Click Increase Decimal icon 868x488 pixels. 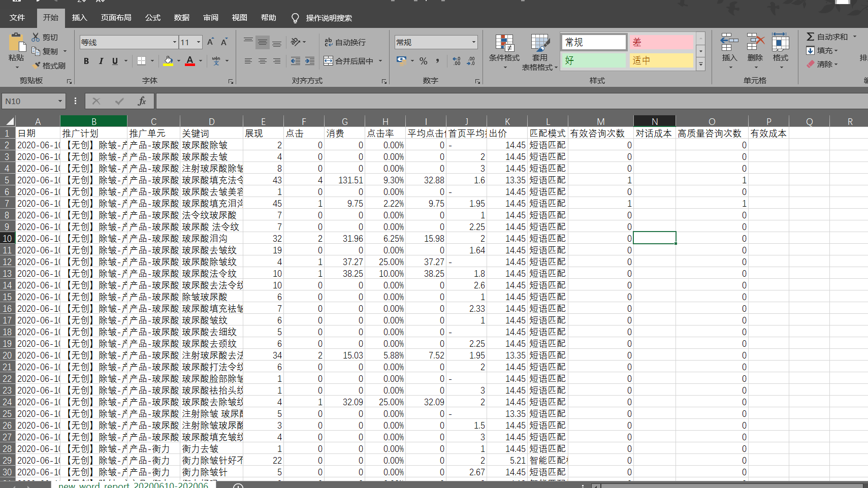click(457, 61)
